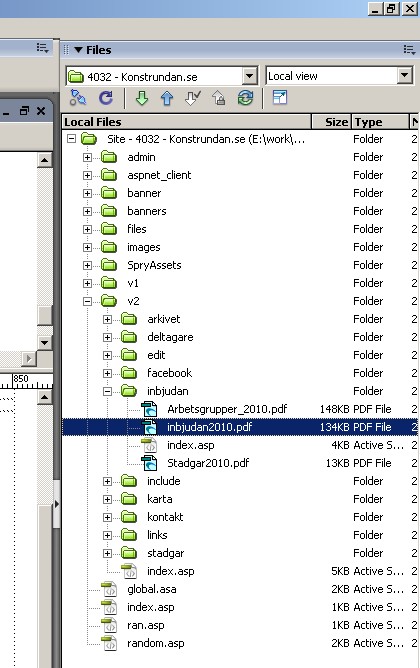Image resolution: width=420 pixels, height=668 pixels.
Task: Click the Synchronize files icon
Action: point(245,98)
